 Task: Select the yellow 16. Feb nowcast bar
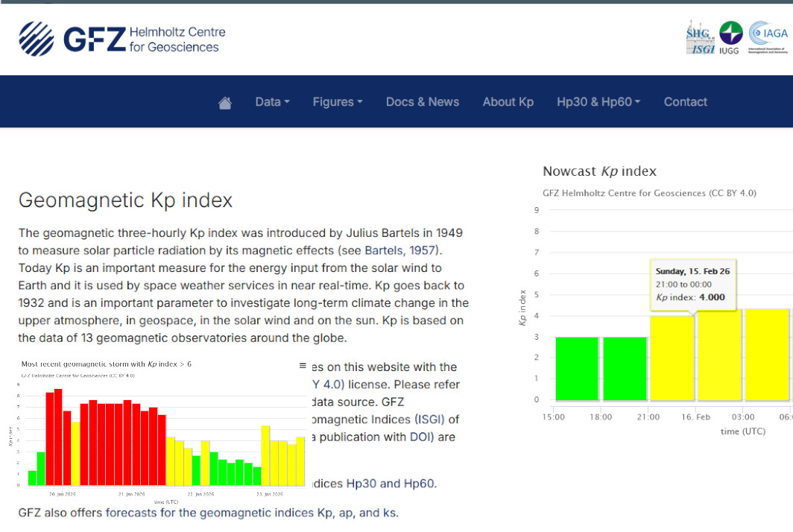pos(719,355)
